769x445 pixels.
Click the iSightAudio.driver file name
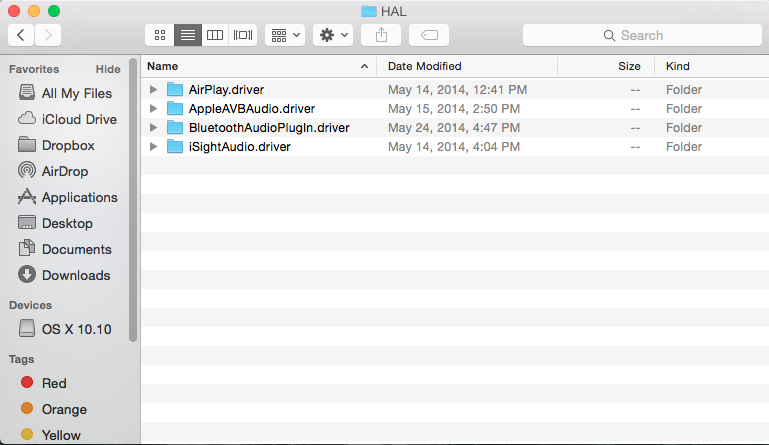pos(240,147)
